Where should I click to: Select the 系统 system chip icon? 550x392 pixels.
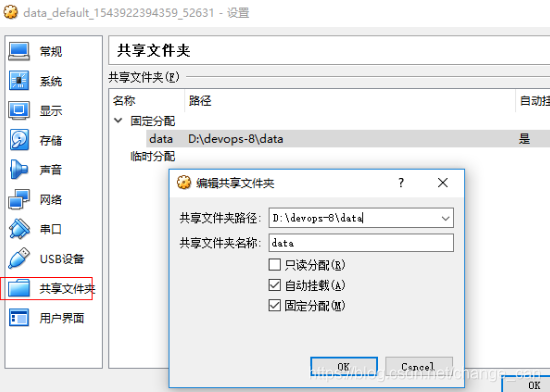click(x=19, y=81)
